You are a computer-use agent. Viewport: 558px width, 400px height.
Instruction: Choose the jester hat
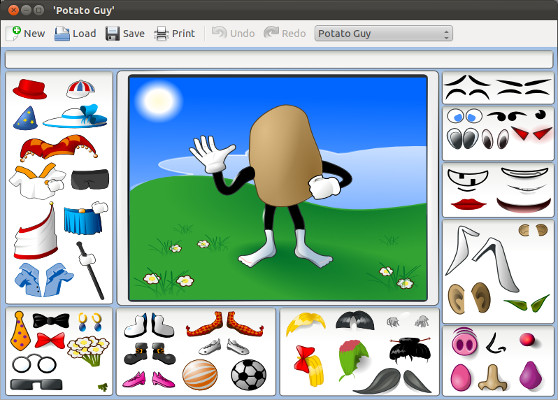point(58,147)
